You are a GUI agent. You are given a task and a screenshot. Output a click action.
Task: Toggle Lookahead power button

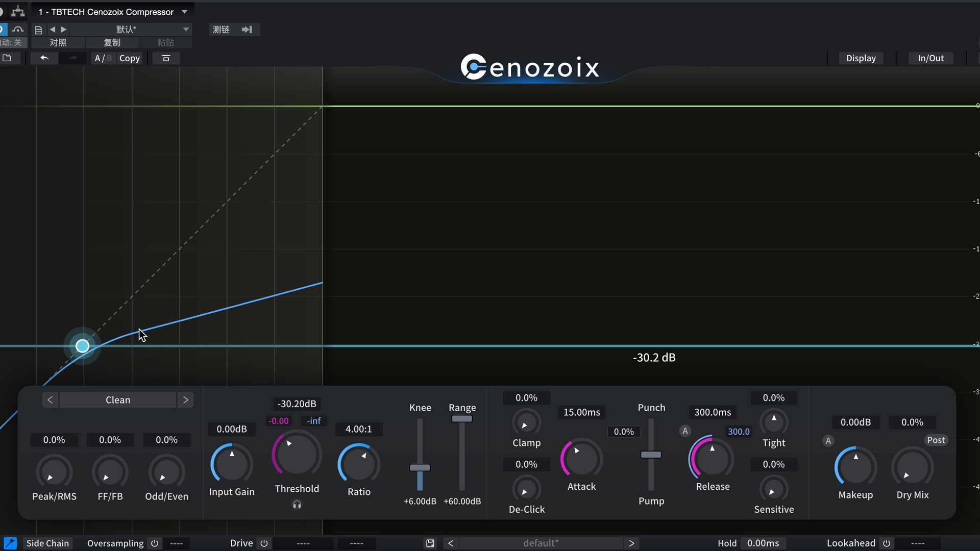pyautogui.click(x=887, y=543)
